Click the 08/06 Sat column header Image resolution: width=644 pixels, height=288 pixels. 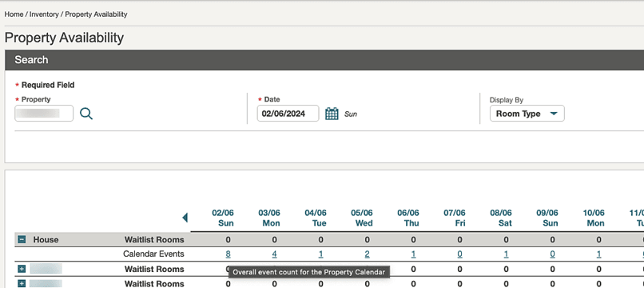501,218
